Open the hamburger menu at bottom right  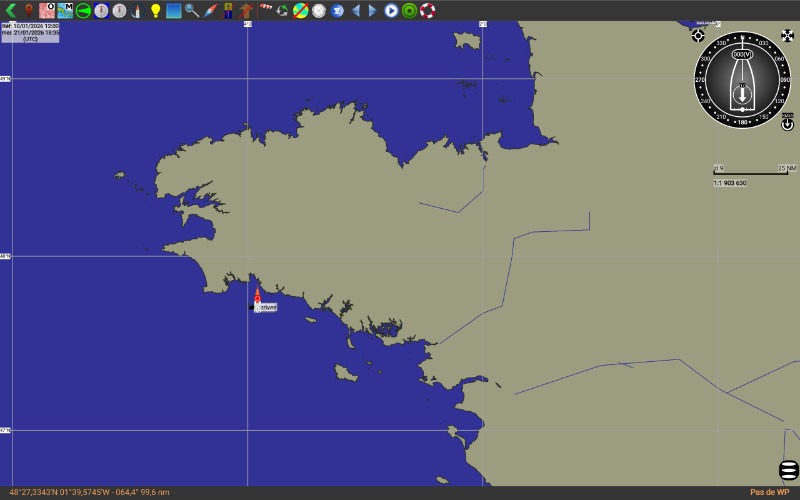[x=788, y=469]
